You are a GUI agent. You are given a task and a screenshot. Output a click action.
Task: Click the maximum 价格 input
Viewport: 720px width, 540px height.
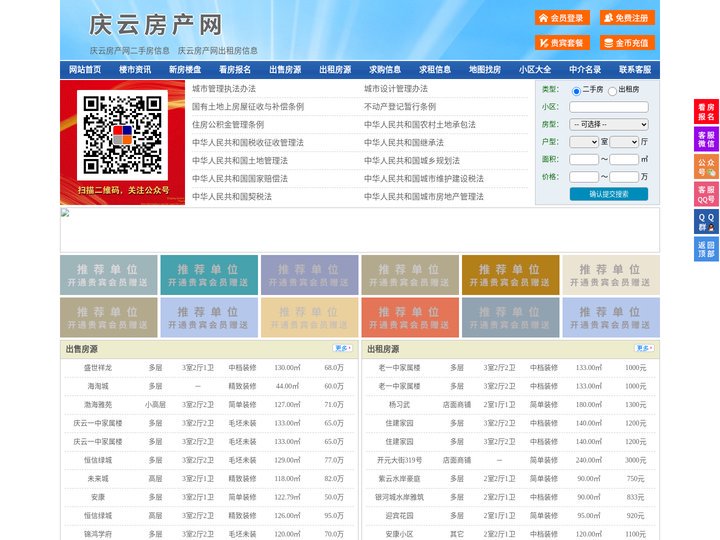point(624,177)
